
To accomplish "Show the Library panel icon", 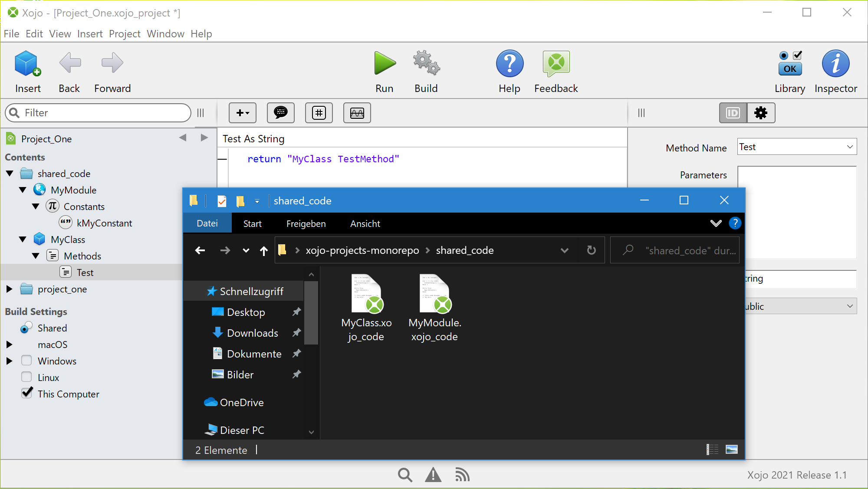I will (x=790, y=63).
